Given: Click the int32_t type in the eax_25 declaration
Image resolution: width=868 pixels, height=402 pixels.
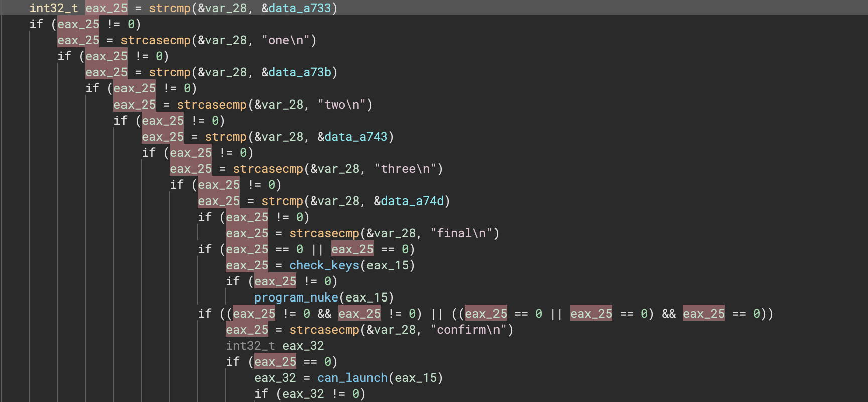Looking at the screenshot, I should [54, 8].
